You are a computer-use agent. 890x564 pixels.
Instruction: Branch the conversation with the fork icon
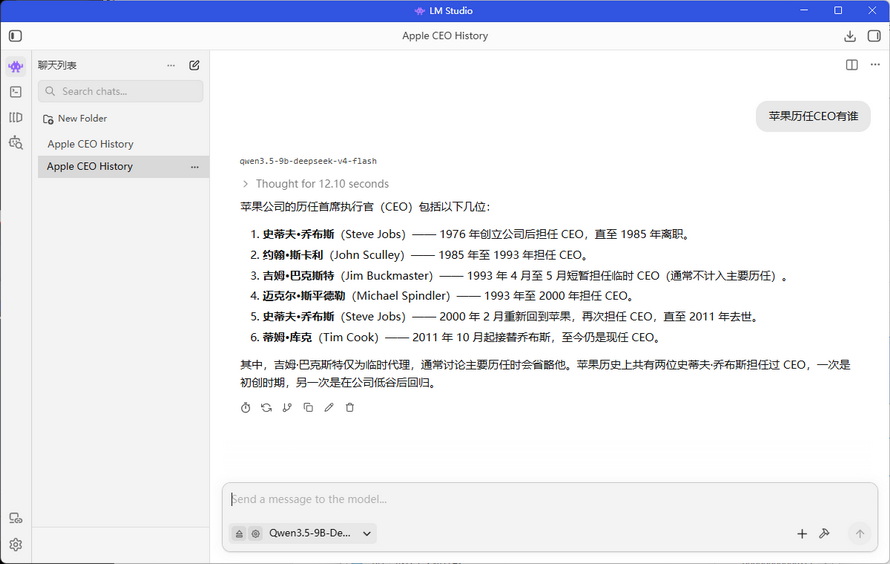click(x=287, y=407)
